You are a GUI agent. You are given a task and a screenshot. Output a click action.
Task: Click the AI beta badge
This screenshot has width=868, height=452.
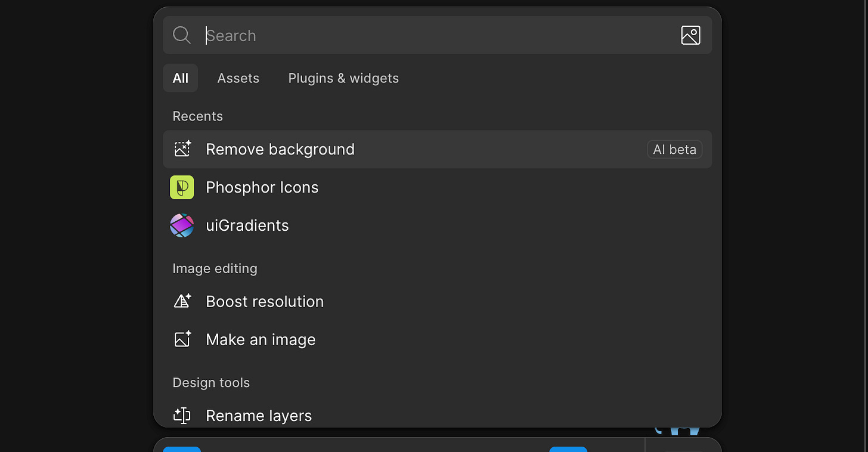click(x=674, y=149)
